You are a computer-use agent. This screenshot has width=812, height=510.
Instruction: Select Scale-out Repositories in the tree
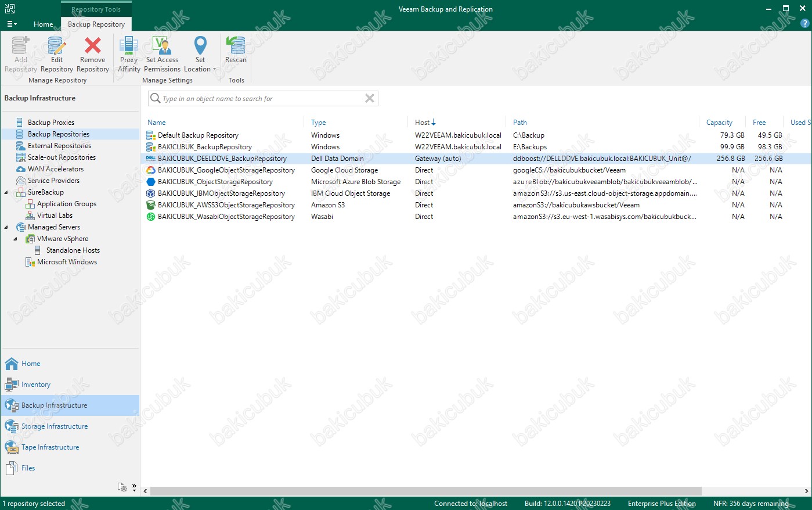(62, 157)
